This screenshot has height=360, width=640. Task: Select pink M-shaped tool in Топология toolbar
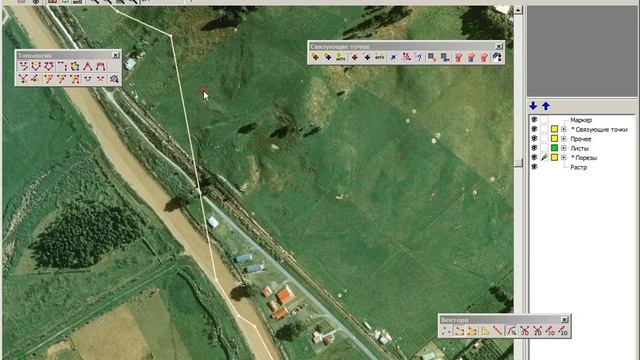click(x=100, y=66)
